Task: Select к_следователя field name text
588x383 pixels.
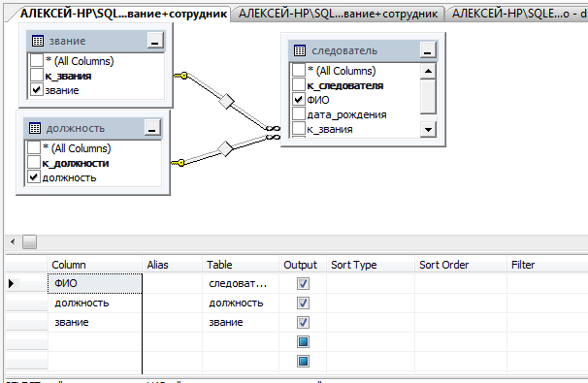Action: 345,86
